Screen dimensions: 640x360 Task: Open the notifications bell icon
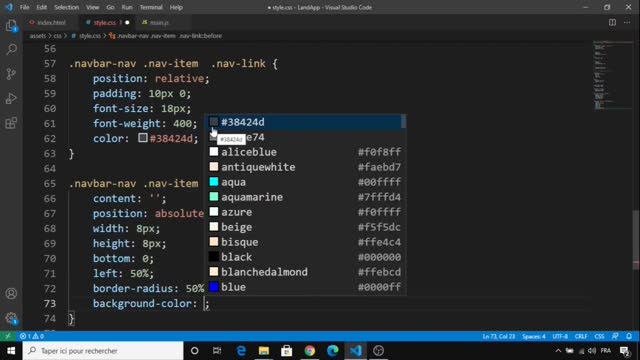click(x=629, y=336)
